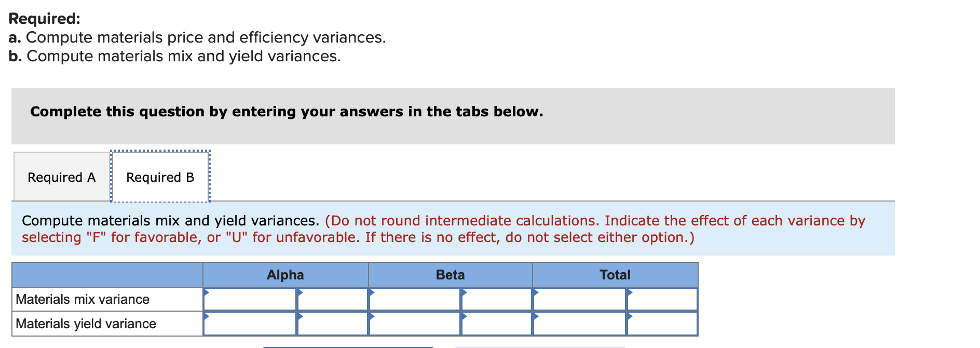Click the blue navigation button below the table

tap(349, 346)
